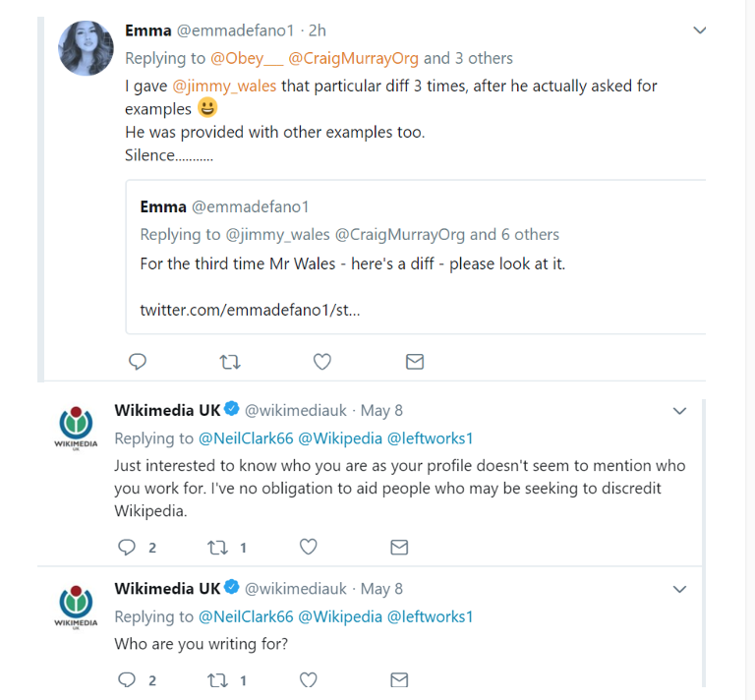The image size is (755, 700).
Task: Open the quoted tweet 'For the third time Mr Wales'
Action: [416, 257]
